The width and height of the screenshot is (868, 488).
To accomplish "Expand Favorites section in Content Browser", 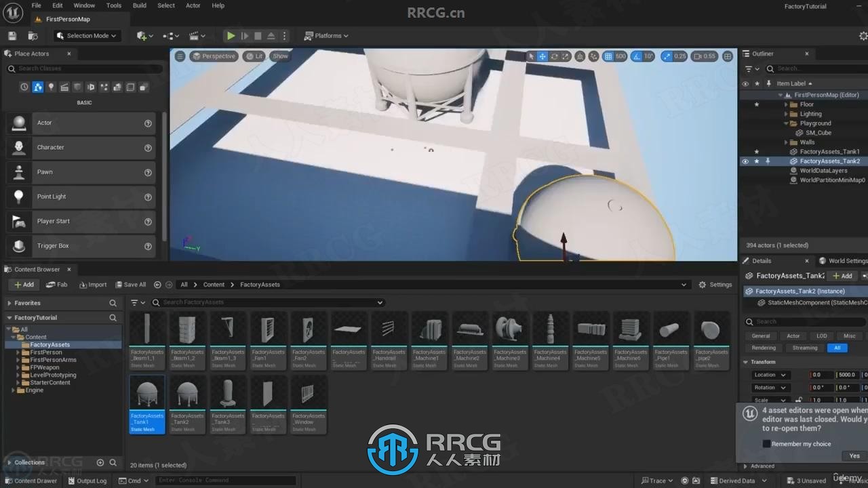I will [x=9, y=303].
